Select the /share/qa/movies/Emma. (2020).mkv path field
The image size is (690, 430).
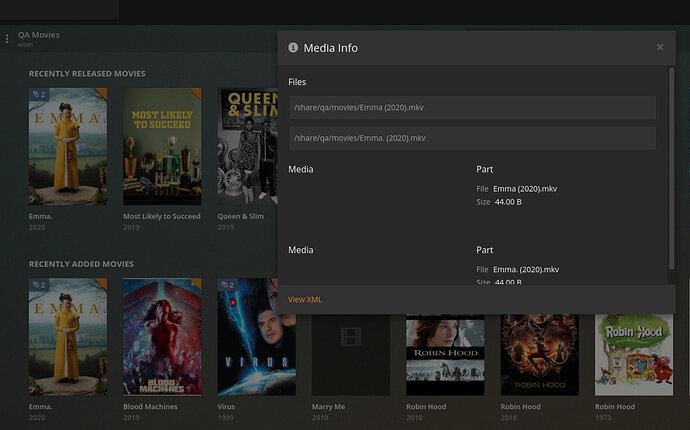coord(472,138)
